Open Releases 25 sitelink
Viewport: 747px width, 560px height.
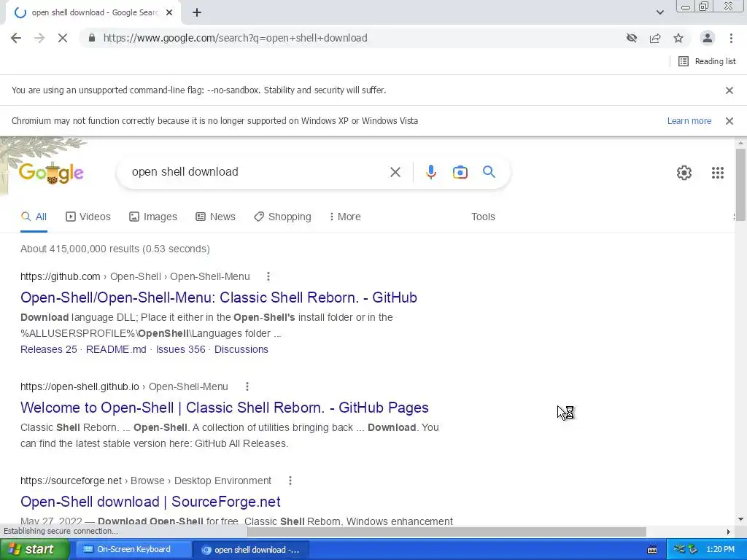point(49,349)
